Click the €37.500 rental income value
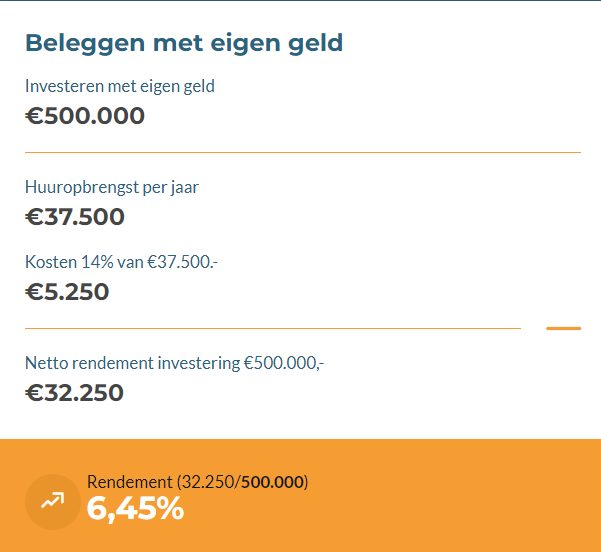 tap(75, 217)
